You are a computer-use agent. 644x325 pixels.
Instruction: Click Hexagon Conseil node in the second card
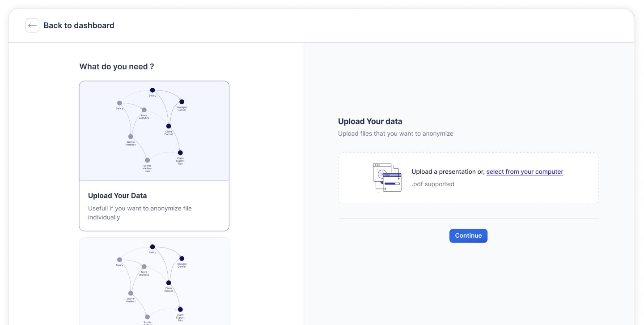point(182,259)
